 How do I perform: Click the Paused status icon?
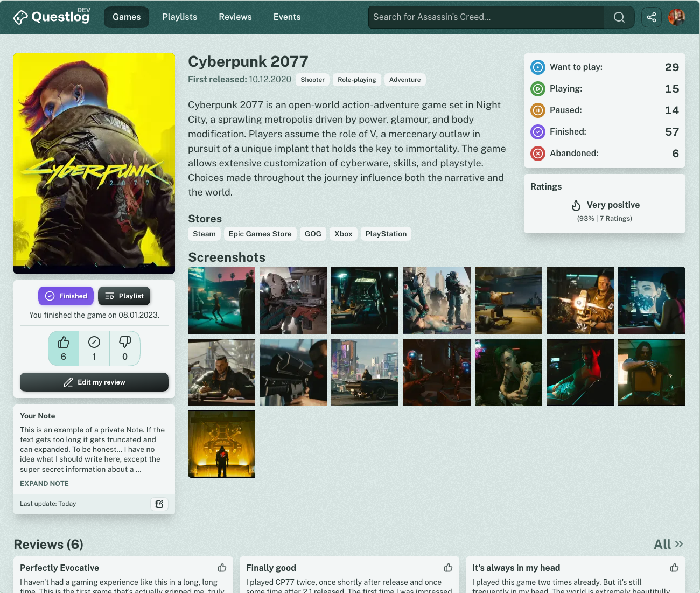pyautogui.click(x=538, y=110)
